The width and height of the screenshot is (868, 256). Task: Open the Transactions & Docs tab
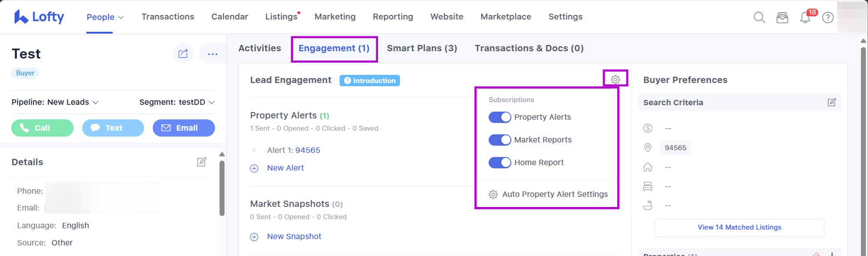(x=529, y=48)
